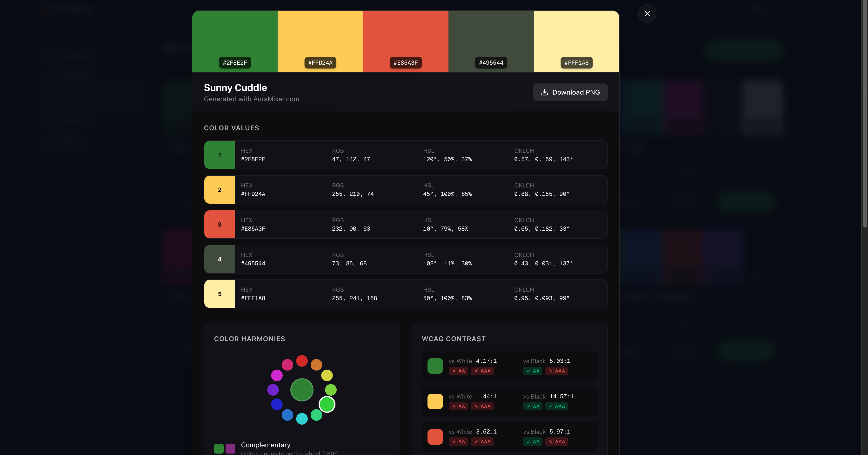868x455 pixels.
Task: Select the highlighted green circle on the color wheel
Action: (327, 404)
